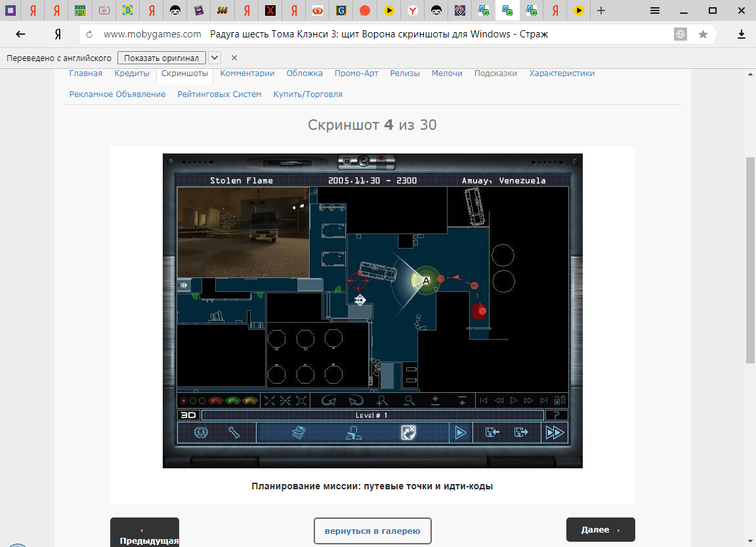Open the Подсказки tab
Screen dimensions: 756x547
click(495, 73)
